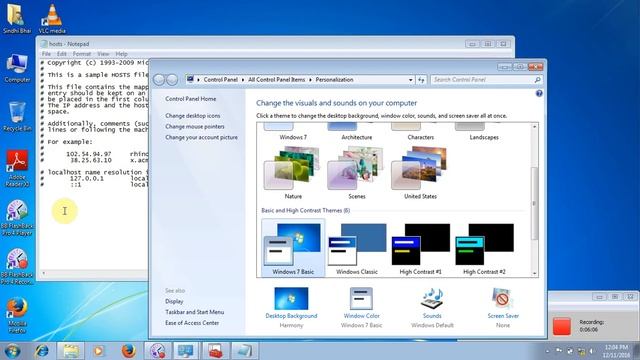Open Windows Explorer from the taskbar
Image resolution: width=640 pixels, height=360 pixels.
[x=71, y=351]
